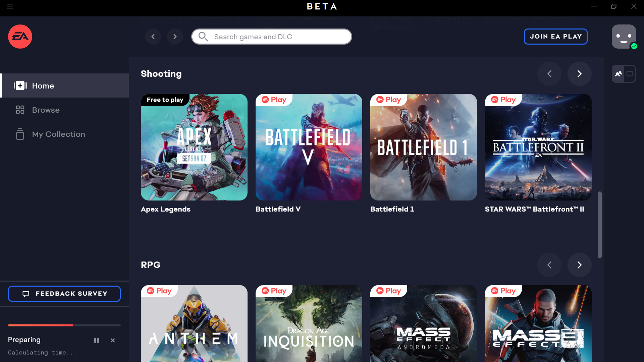Toggle the hamburger menu icon top-left

(x=10, y=5)
